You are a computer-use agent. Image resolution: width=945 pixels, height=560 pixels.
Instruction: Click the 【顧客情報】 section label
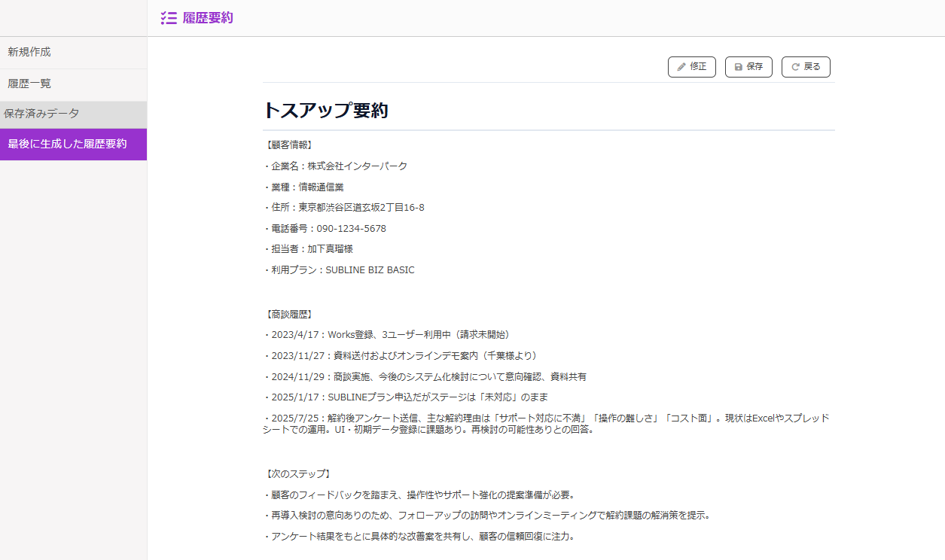pyautogui.click(x=289, y=145)
